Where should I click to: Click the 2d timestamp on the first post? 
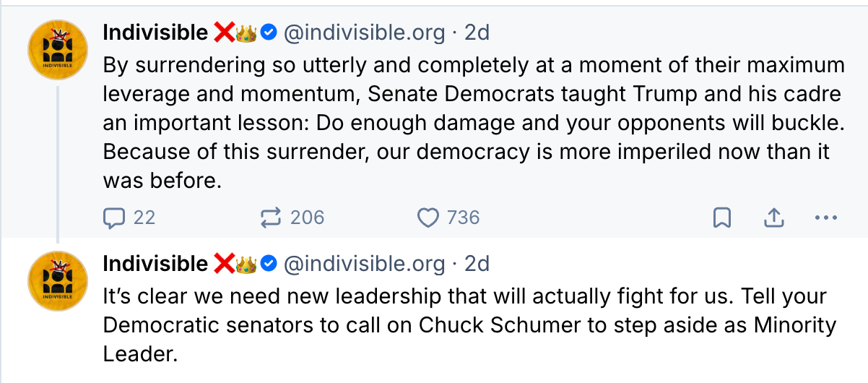pyautogui.click(x=477, y=33)
